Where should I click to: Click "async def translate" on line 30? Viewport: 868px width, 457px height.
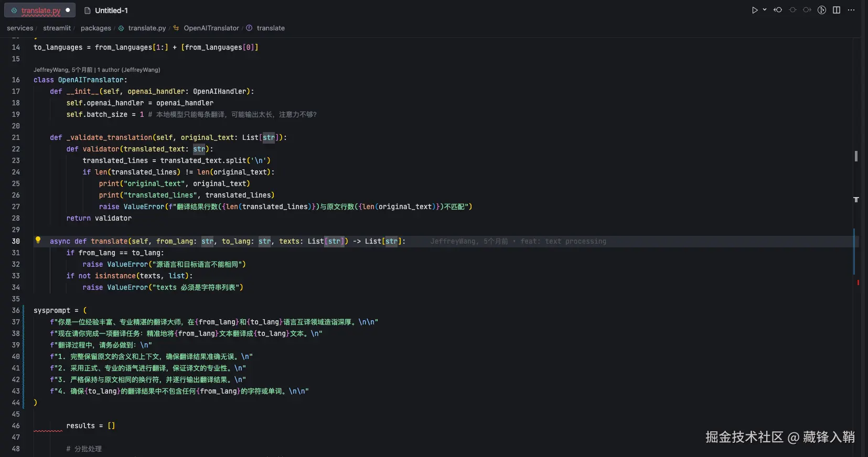[89, 241]
